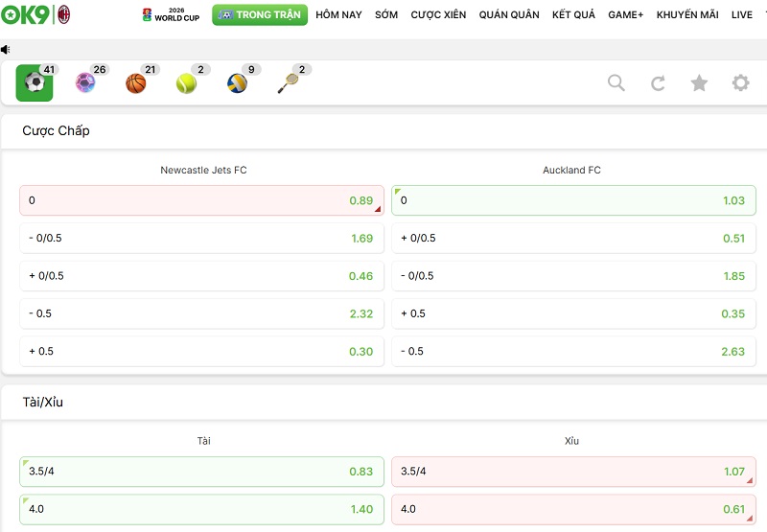The height and width of the screenshot is (532, 767).
Task: Pick the tennis ball sport icon
Action: [x=186, y=83]
